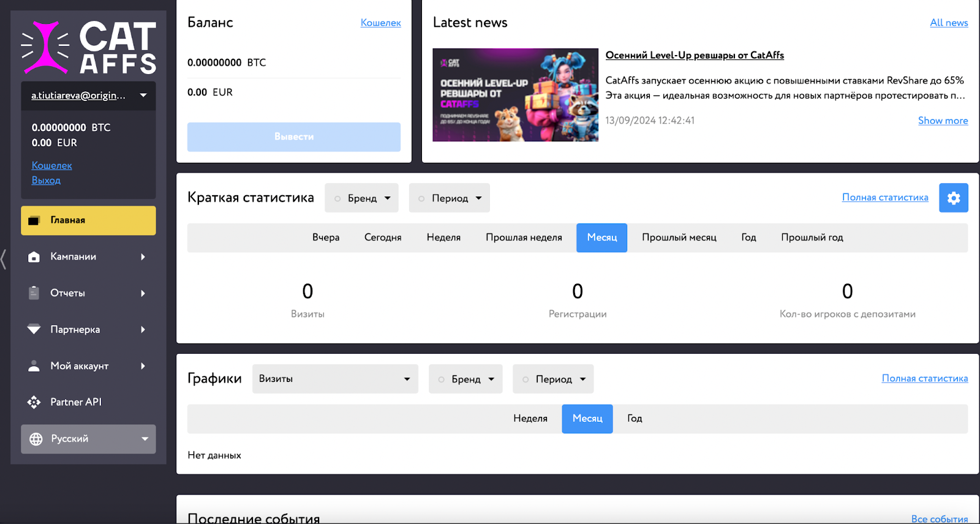This screenshot has height=524, width=980.
Task: Expand the account email dropdown
Action: coord(143,95)
